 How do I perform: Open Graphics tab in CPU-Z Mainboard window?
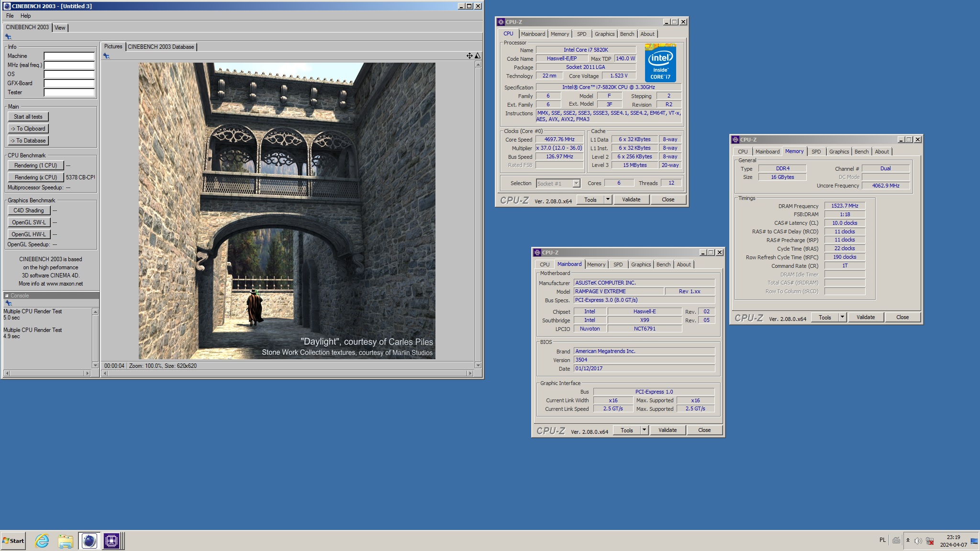(x=641, y=264)
